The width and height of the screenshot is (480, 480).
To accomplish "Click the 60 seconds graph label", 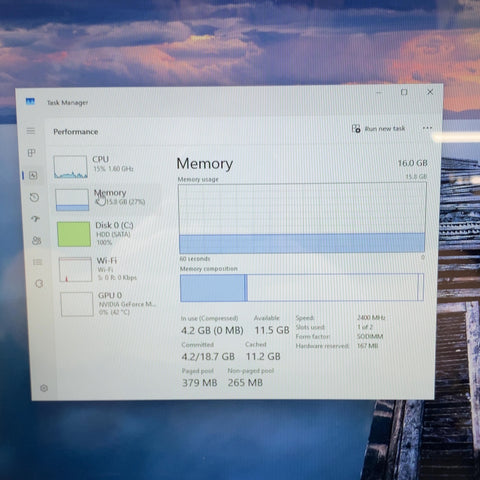I will 195,259.
